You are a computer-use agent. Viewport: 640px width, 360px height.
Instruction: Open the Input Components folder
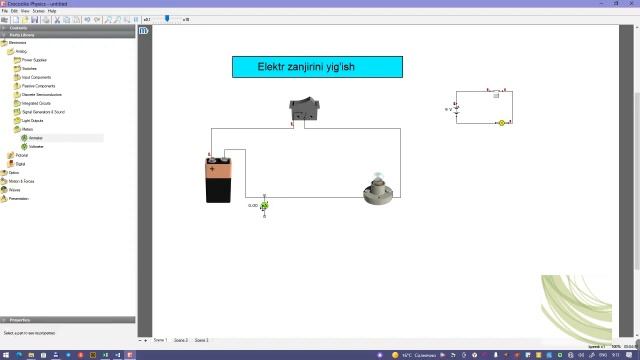click(33, 77)
